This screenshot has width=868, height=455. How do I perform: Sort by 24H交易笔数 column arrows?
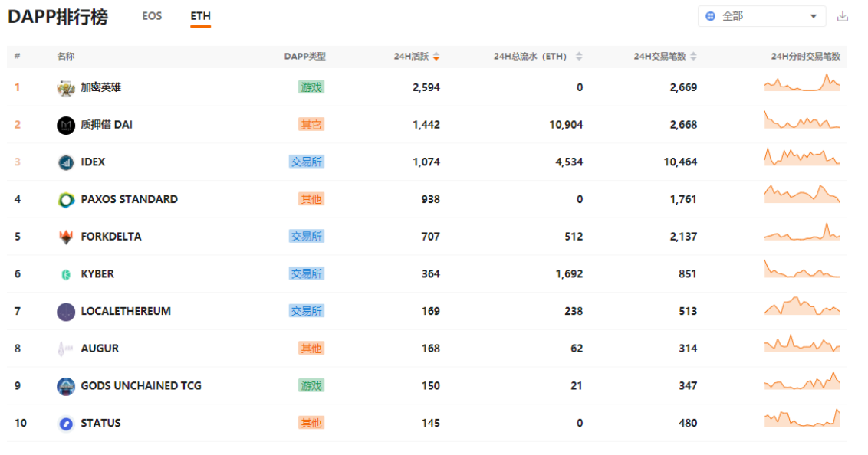[694, 57]
